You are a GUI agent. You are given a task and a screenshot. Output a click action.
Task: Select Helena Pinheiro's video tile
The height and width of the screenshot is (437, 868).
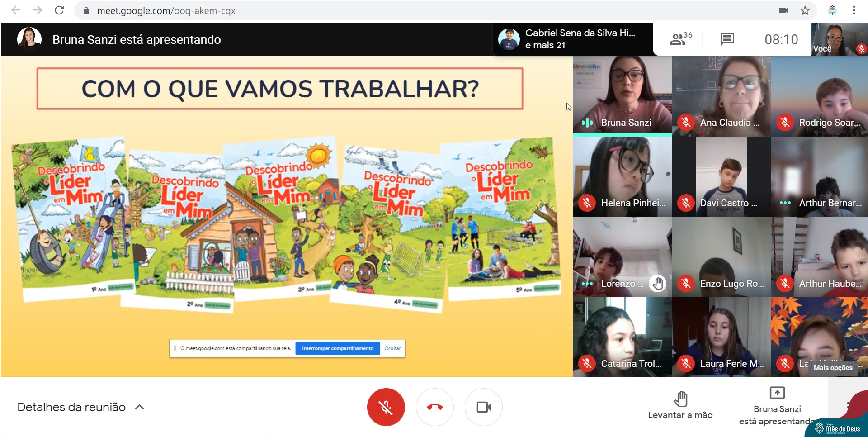click(x=622, y=176)
